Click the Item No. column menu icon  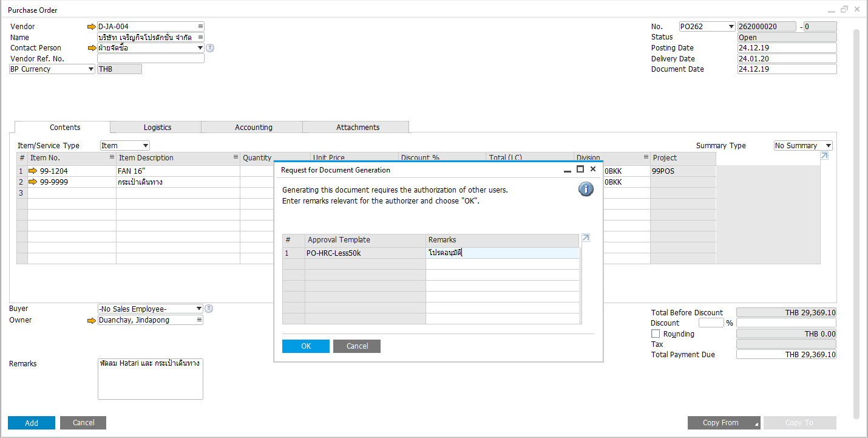point(112,158)
